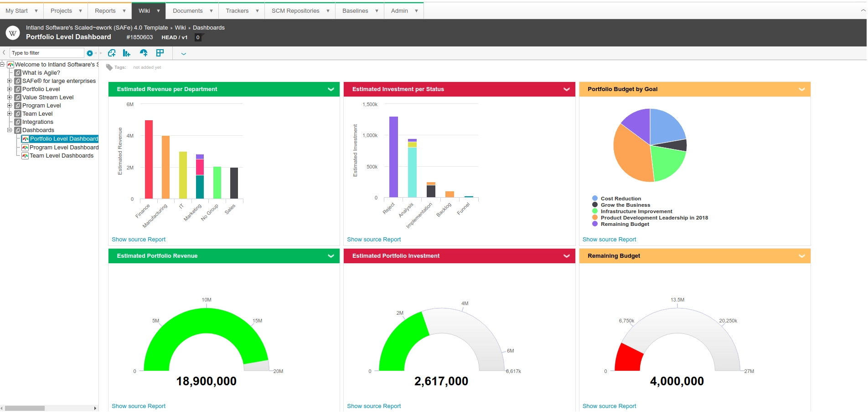
Task: Open the tree filter settings gear
Action: coord(90,53)
